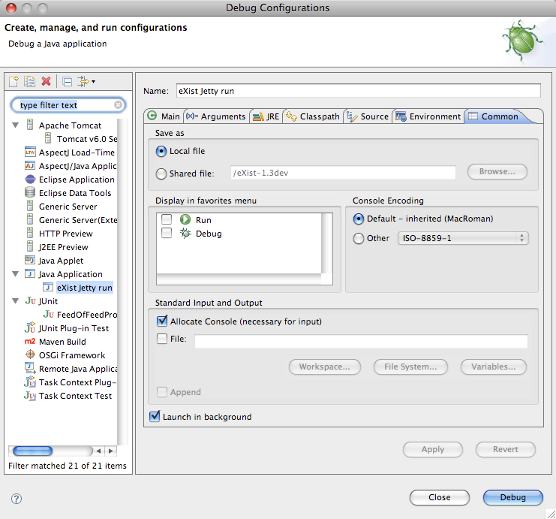The image size is (556, 519).
Task: Click the horizontal scrollbar thumb in tree
Action: (x=33, y=451)
